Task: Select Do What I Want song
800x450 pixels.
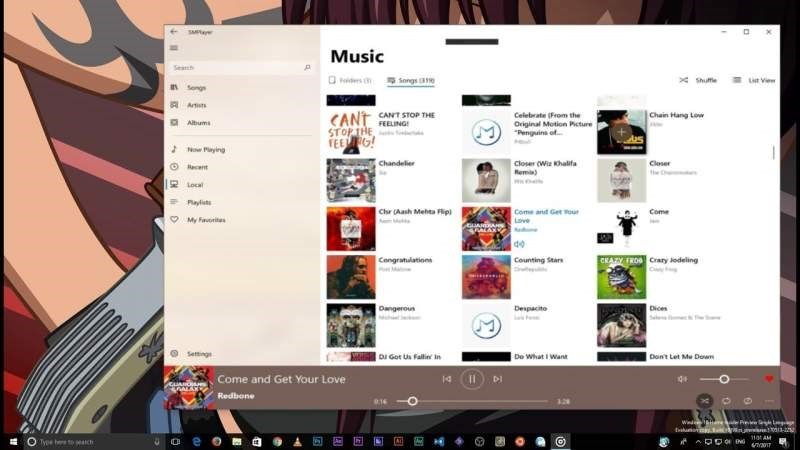Action: point(540,357)
